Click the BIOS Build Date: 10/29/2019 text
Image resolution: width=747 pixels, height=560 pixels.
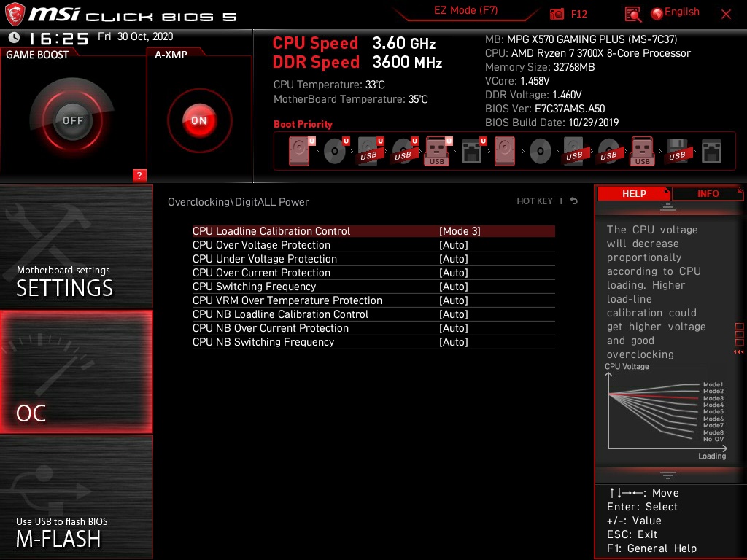[551, 122]
